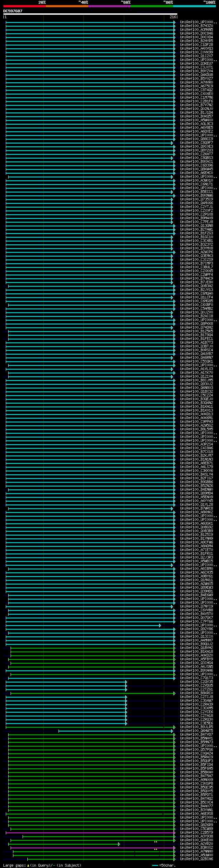Choose hit label UniRef100_C3G4W7
The height and width of the screenshot is (868, 219).
click(x=196, y=700)
